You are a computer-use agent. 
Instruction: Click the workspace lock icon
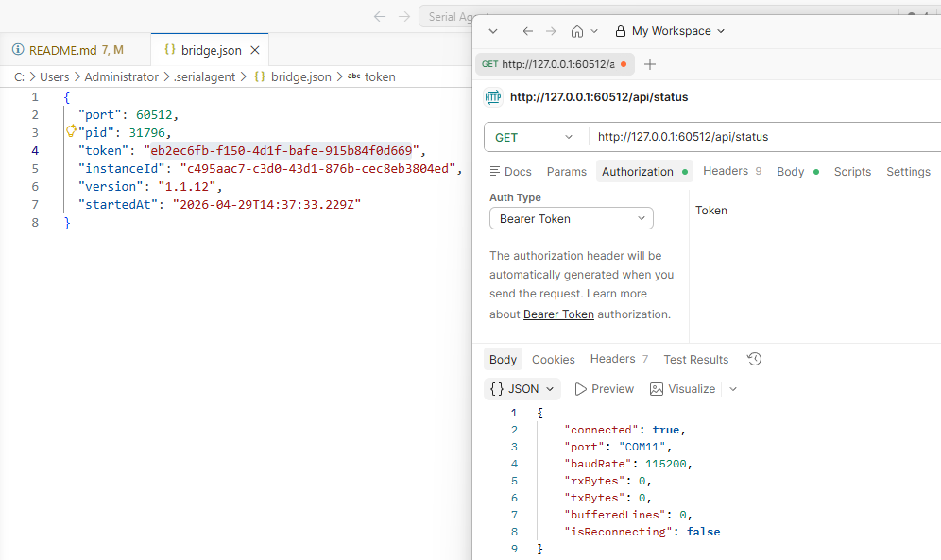pos(621,31)
